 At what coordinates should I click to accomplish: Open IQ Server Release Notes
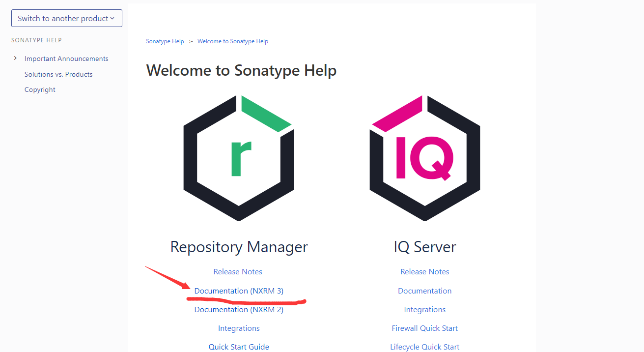tap(425, 271)
